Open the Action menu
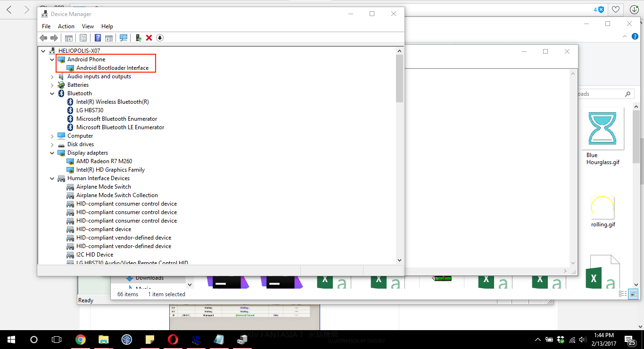Viewport: 644px width, 349px height. point(66,26)
